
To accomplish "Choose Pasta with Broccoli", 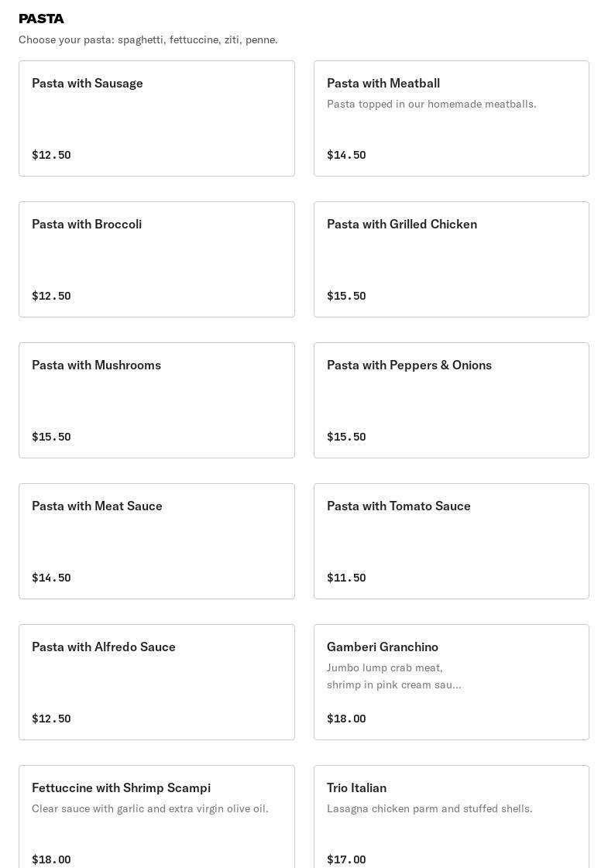I will tap(156, 259).
